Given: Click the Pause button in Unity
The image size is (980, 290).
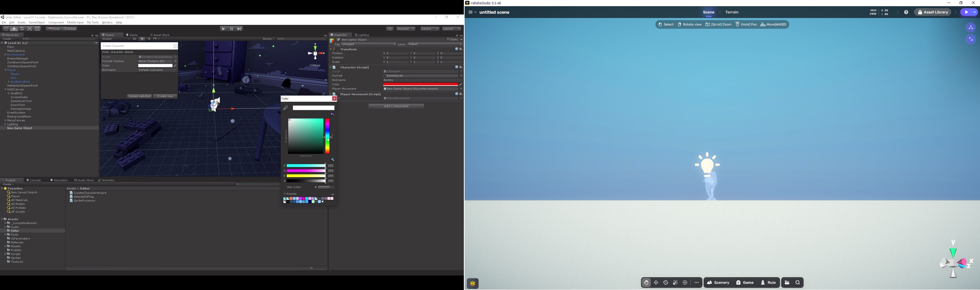Looking at the screenshot, I should pyautogui.click(x=231, y=29).
